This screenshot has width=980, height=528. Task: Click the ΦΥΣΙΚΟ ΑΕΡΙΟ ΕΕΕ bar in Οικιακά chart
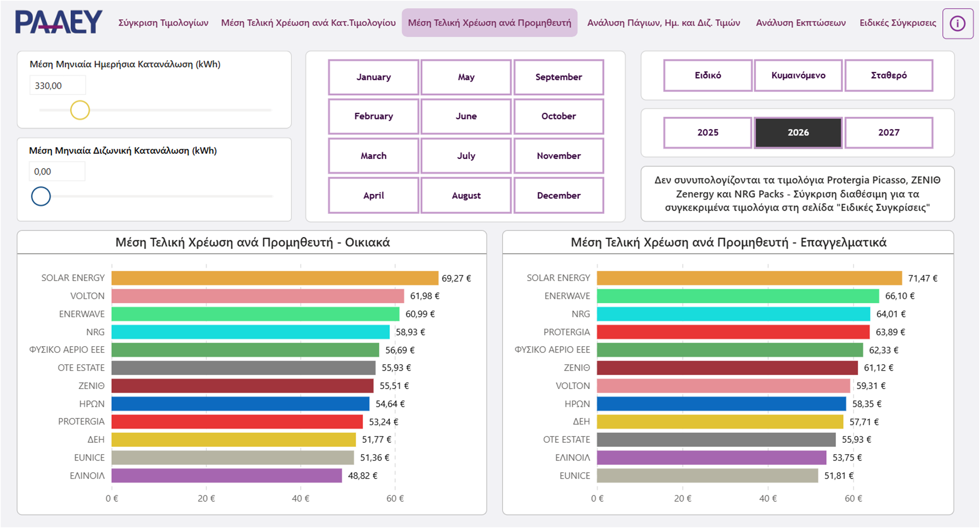tap(246, 350)
